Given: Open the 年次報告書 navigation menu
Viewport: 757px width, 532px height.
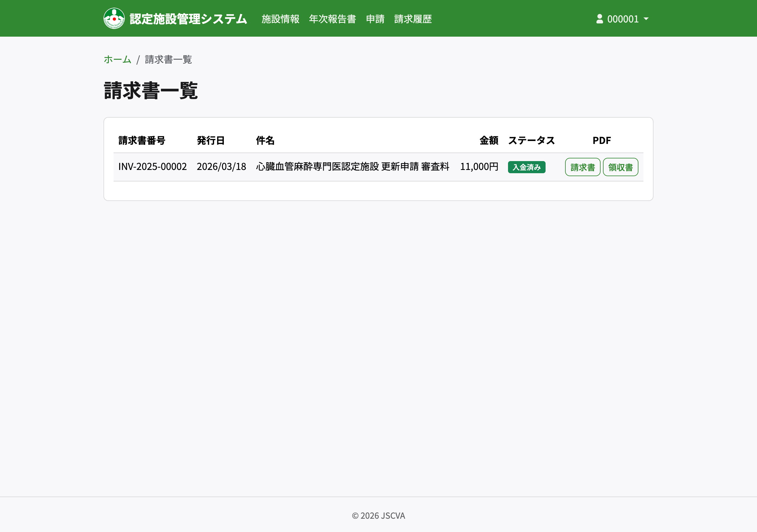Looking at the screenshot, I should pyautogui.click(x=332, y=20).
